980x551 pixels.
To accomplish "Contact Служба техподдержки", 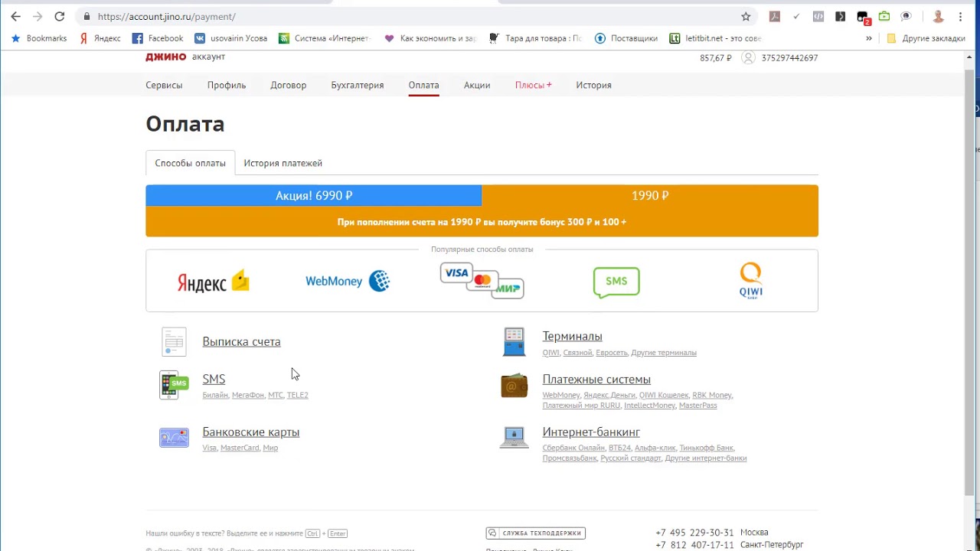I will click(536, 533).
